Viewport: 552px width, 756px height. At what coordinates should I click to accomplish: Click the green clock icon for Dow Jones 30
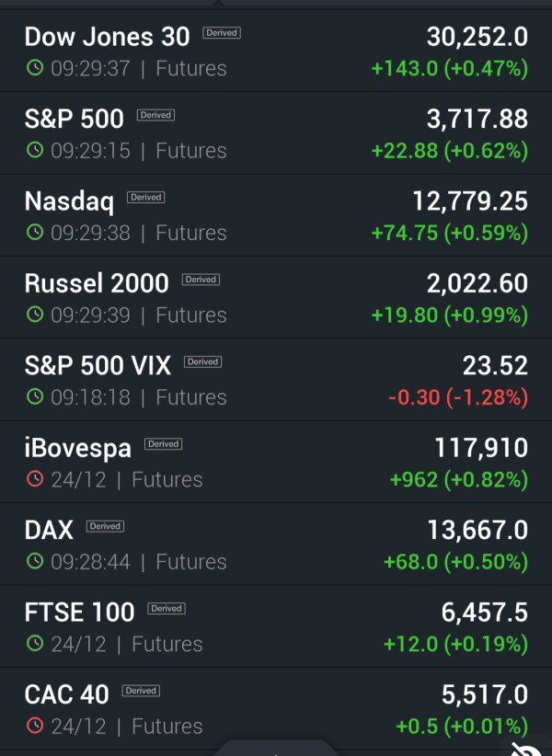click(35, 68)
